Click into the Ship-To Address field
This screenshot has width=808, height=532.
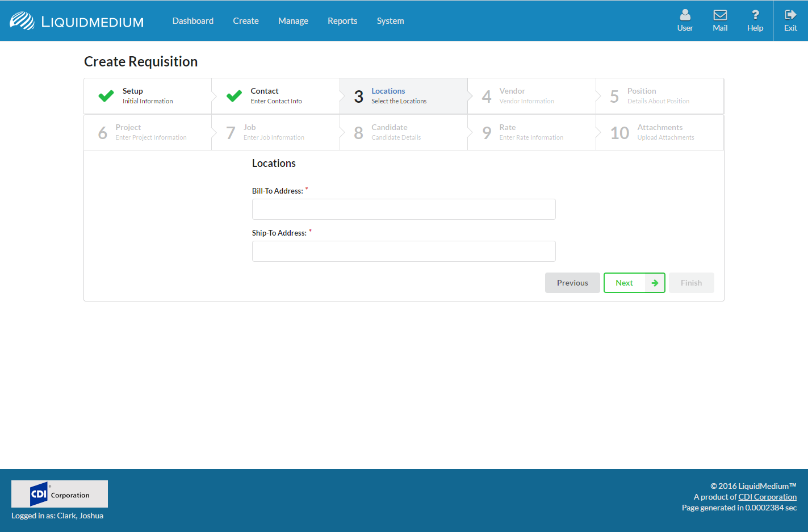coord(404,251)
